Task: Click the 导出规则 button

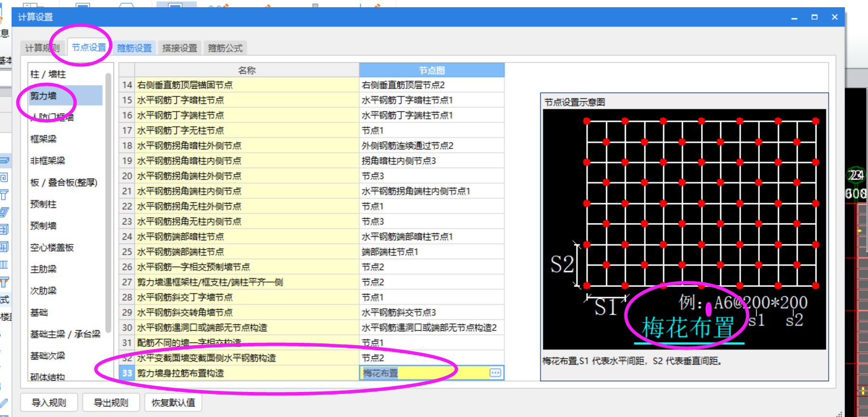Action: coord(111,403)
